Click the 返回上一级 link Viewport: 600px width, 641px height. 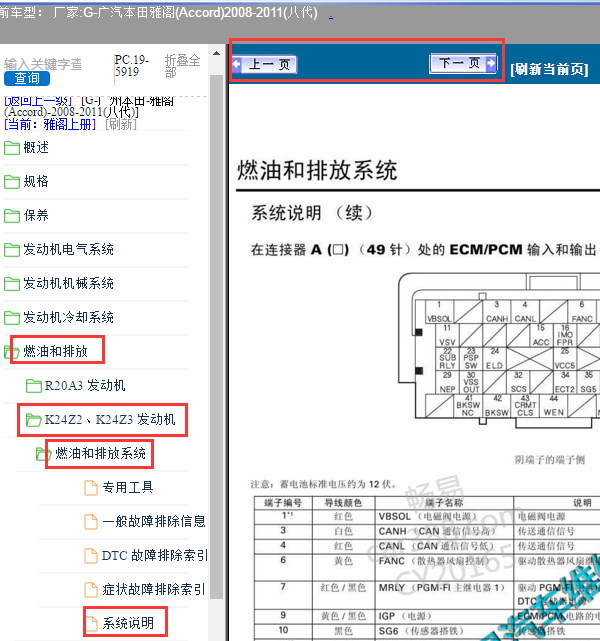[x=38, y=100]
